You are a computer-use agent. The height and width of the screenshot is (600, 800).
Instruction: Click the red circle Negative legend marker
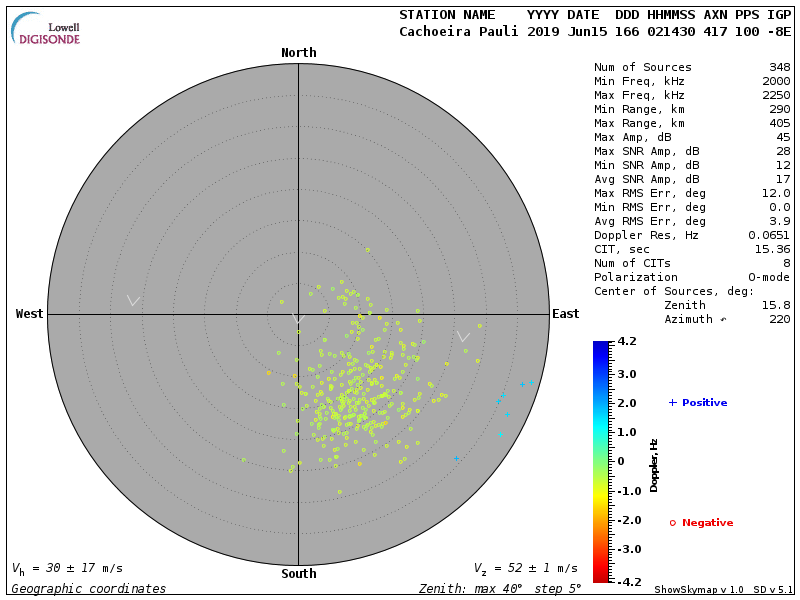[672, 523]
